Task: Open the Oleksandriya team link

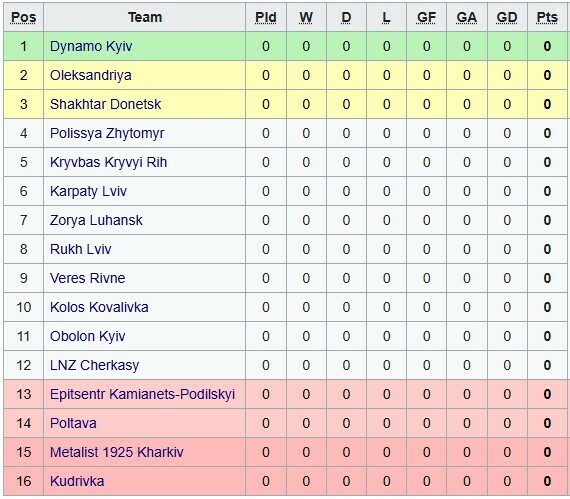Action: point(91,75)
